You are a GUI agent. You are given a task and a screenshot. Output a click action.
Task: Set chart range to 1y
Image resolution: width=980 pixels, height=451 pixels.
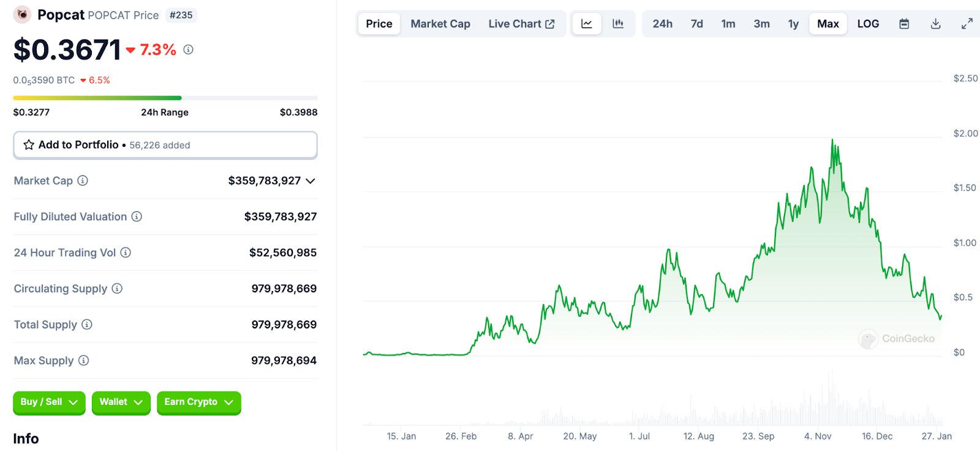(793, 24)
